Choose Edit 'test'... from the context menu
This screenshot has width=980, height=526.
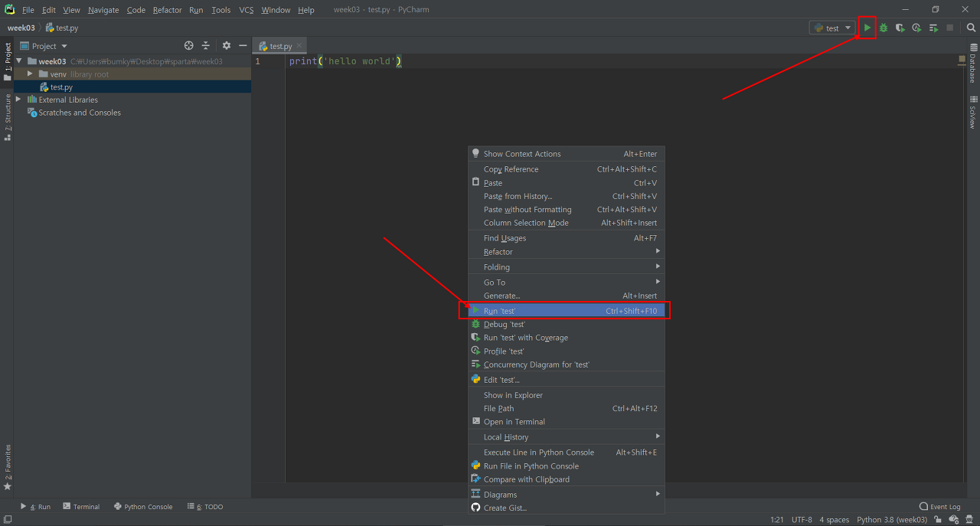[x=567, y=380]
